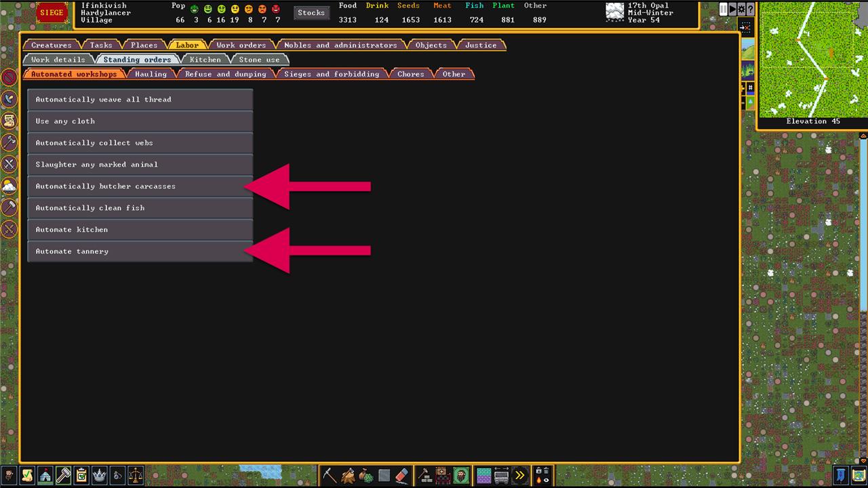Select the eraser tool in bottom toolbar
The width and height of the screenshot is (868, 488).
[x=402, y=475]
